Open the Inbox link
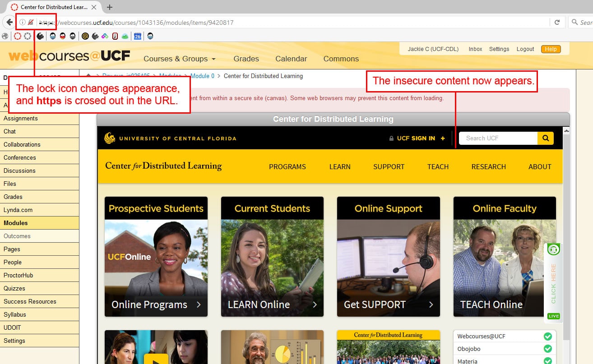593x364 pixels. [475, 49]
